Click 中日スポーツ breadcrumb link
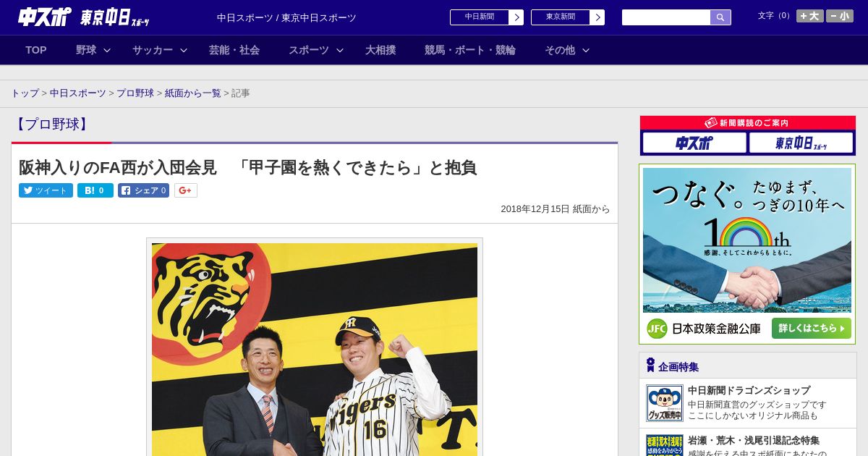868x456 pixels. (x=78, y=93)
